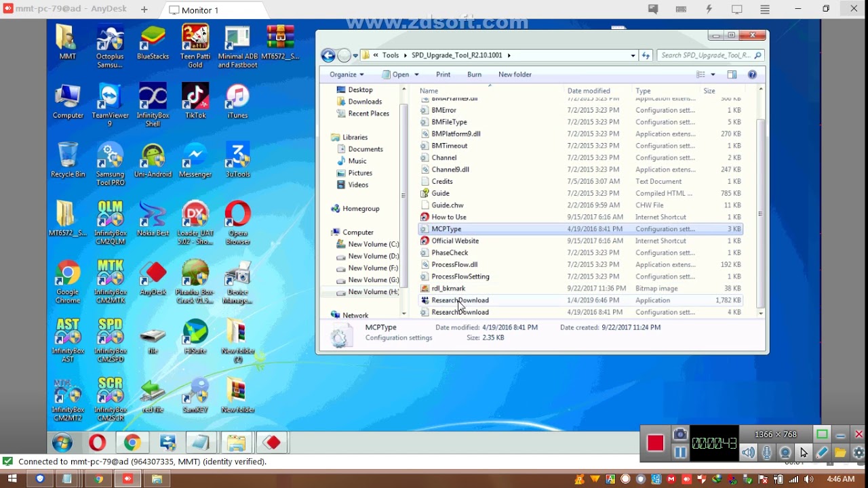Sort by Date modified column header
This screenshot has height=488, width=868.
pos(599,91)
